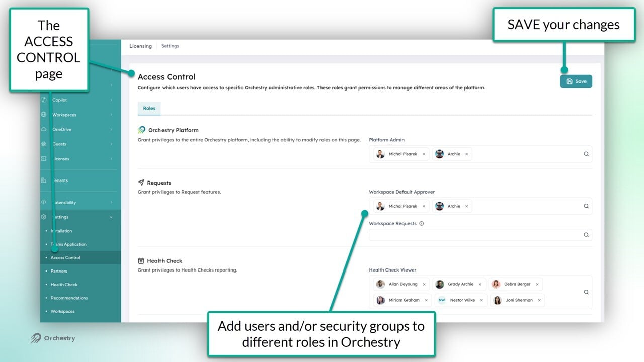The width and height of the screenshot is (644, 362).
Task: Click the Licenses icon in the sidebar
Action: 44,159
